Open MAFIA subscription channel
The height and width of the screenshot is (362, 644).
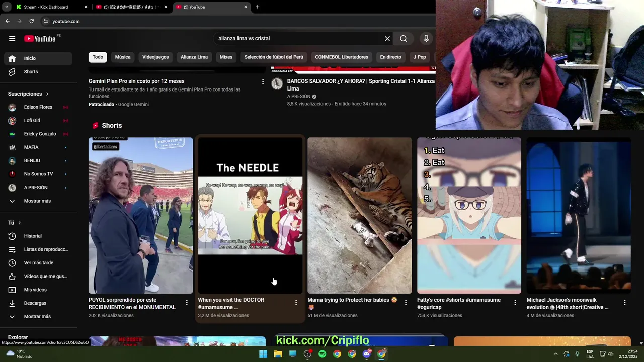coord(38,147)
